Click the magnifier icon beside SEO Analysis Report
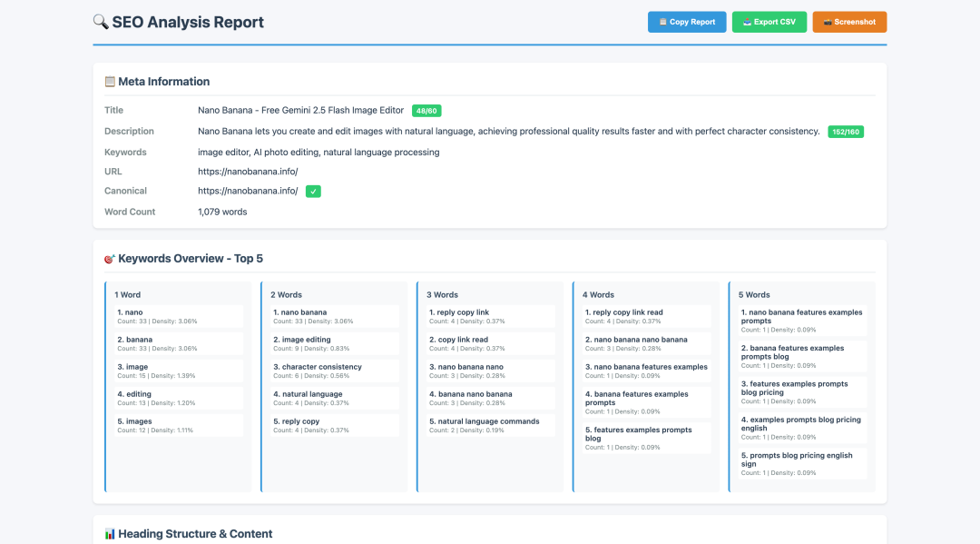This screenshot has height=544, width=980. (x=101, y=22)
